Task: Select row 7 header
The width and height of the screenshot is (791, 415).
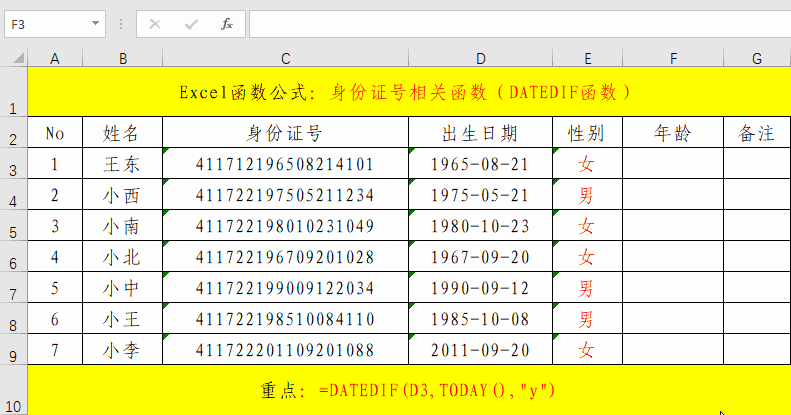Action: click(x=14, y=287)
